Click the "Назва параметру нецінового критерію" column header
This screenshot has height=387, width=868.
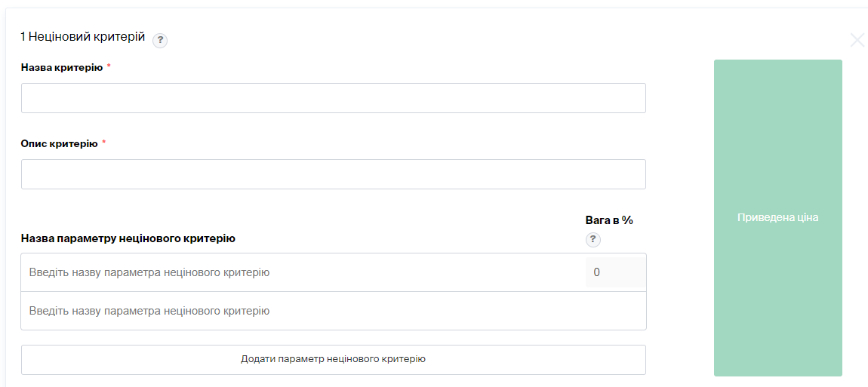[128, 238]
